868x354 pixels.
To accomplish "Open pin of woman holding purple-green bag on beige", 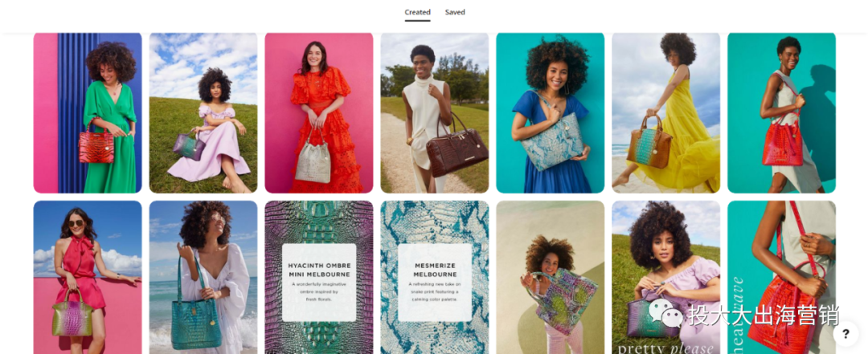I will click(551, 277).
